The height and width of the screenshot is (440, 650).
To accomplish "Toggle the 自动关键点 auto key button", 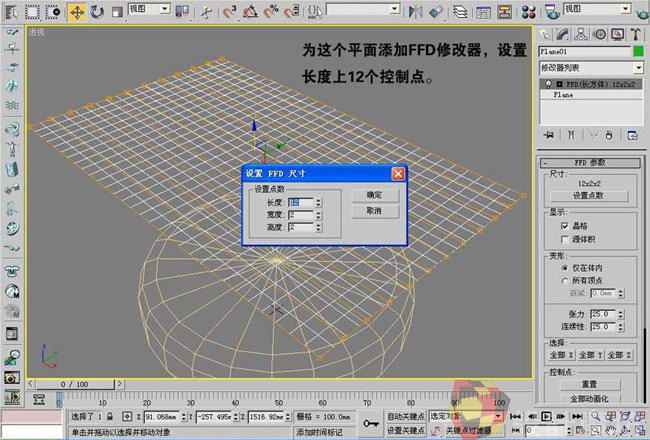I will [405, 416].
